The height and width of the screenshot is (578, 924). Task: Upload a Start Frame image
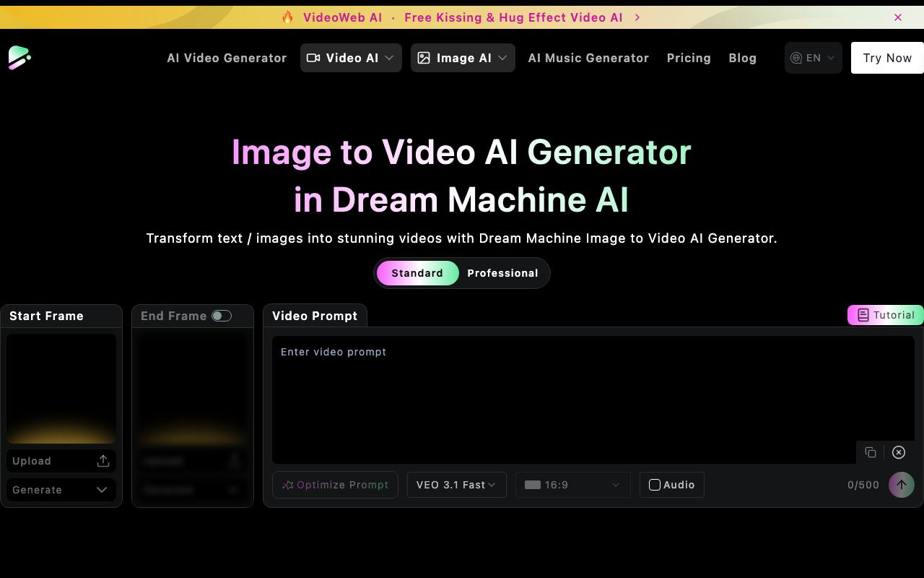pos(61,461)
